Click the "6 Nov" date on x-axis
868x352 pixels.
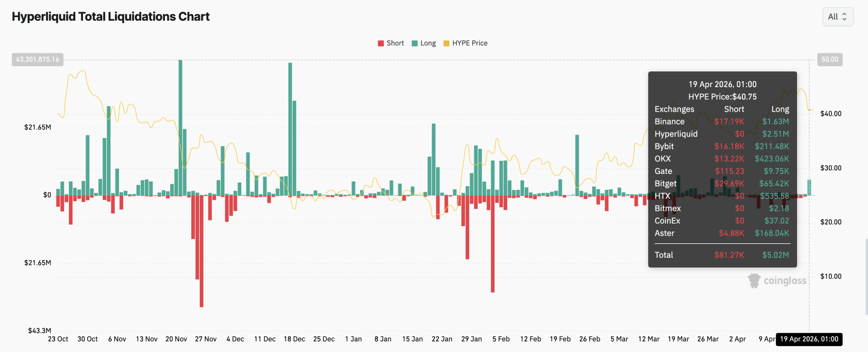coord(117,339)
